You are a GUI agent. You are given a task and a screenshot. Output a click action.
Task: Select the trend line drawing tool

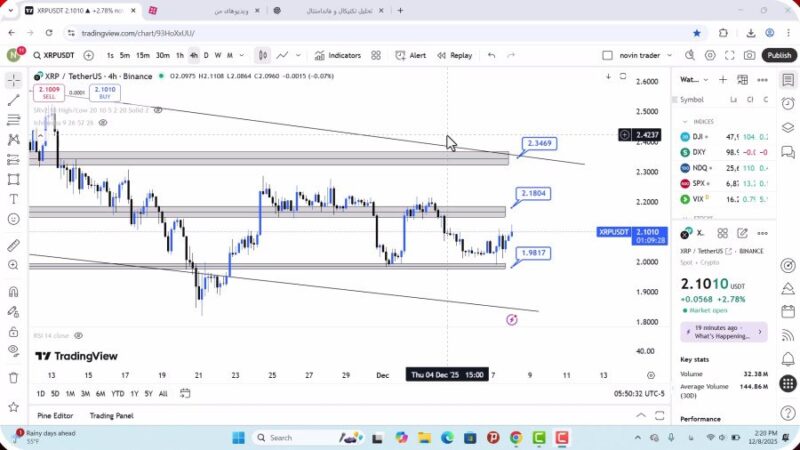tap(14, 100)
